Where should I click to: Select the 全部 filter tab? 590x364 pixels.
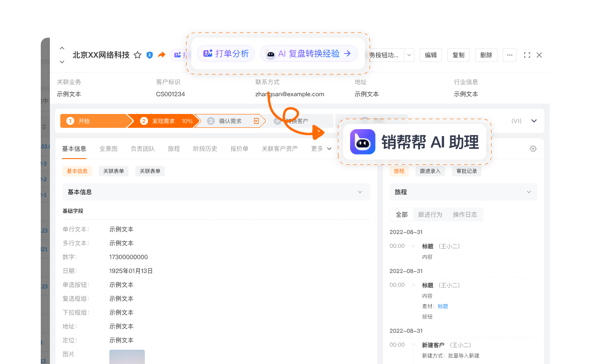click(x=402, y=214)
